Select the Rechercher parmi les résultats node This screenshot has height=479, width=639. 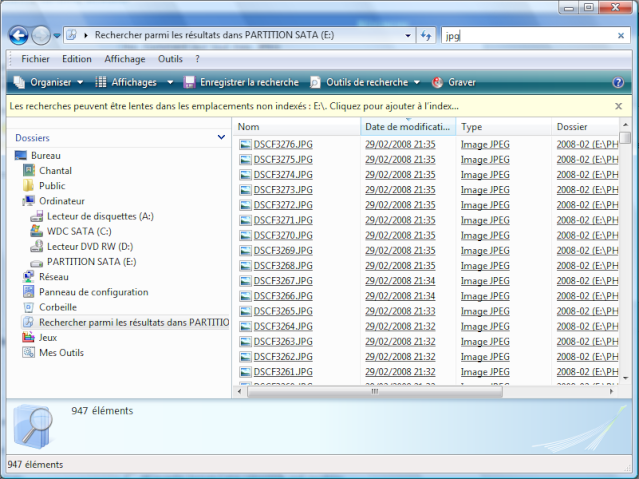126,322
